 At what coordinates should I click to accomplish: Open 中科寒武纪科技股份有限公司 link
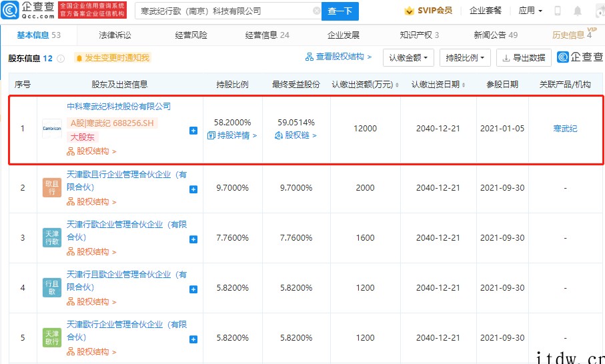tap(119, 107)
